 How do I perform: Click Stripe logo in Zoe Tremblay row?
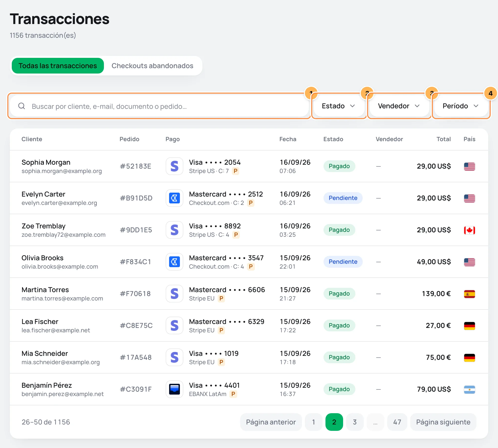[174, 230]
